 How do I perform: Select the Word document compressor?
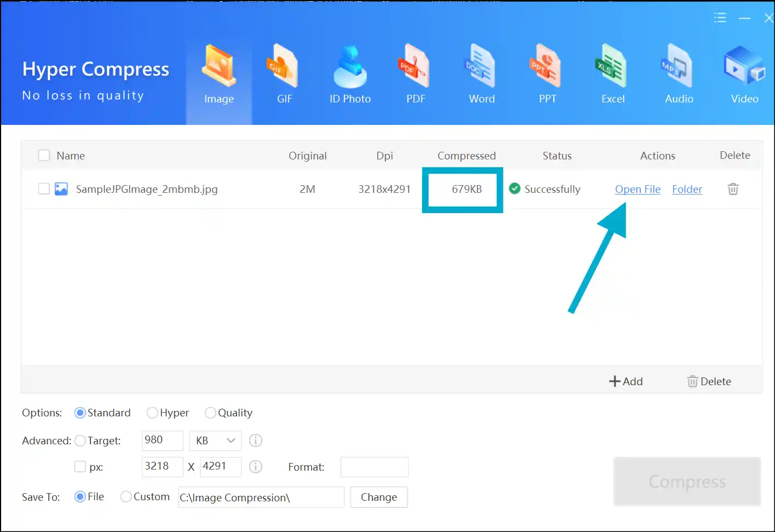[481, 75]
